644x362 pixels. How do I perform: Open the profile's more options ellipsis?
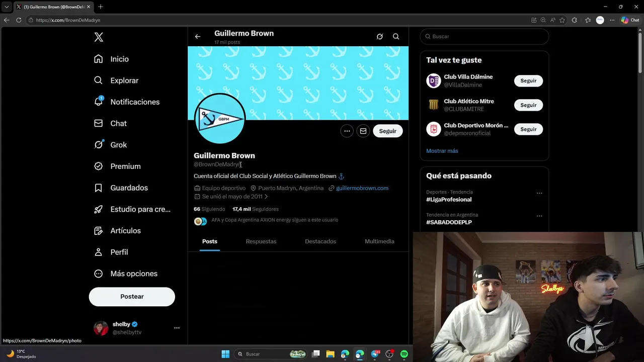click(x=347, y=131)
